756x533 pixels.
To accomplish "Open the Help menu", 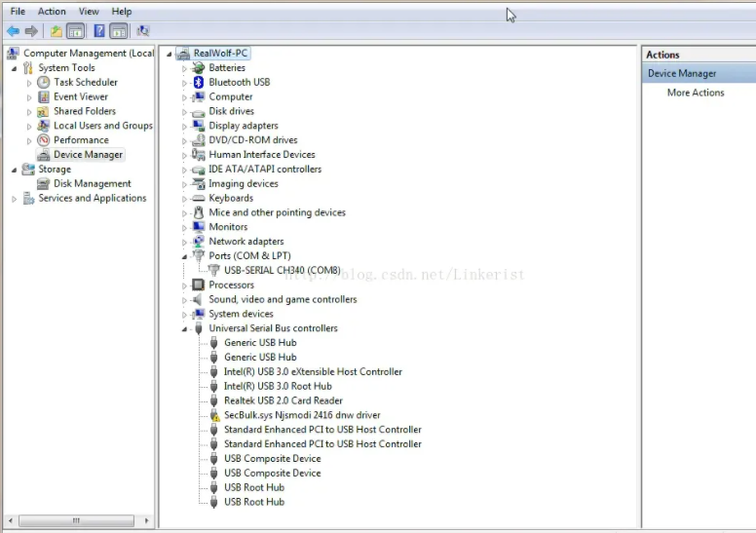I will (122, 11).
